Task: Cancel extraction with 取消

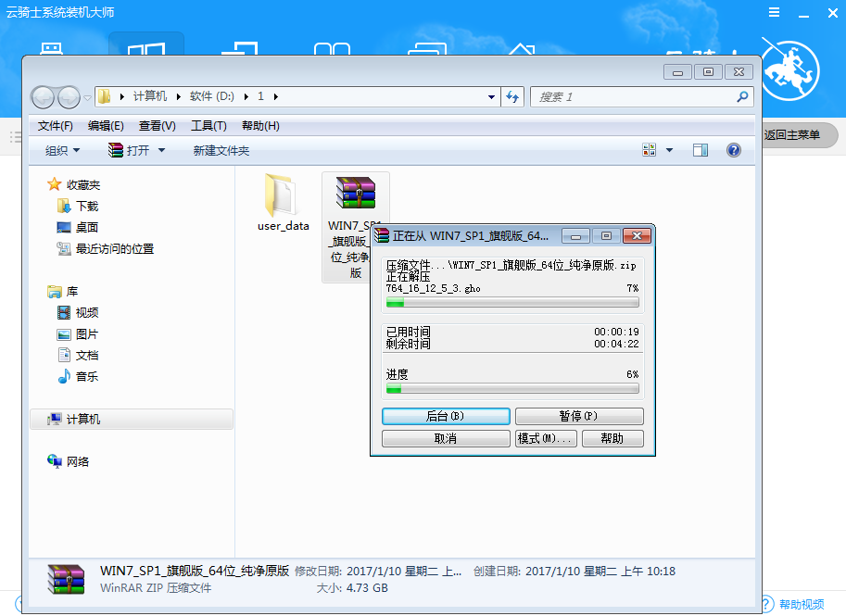Action: point(446,438)
